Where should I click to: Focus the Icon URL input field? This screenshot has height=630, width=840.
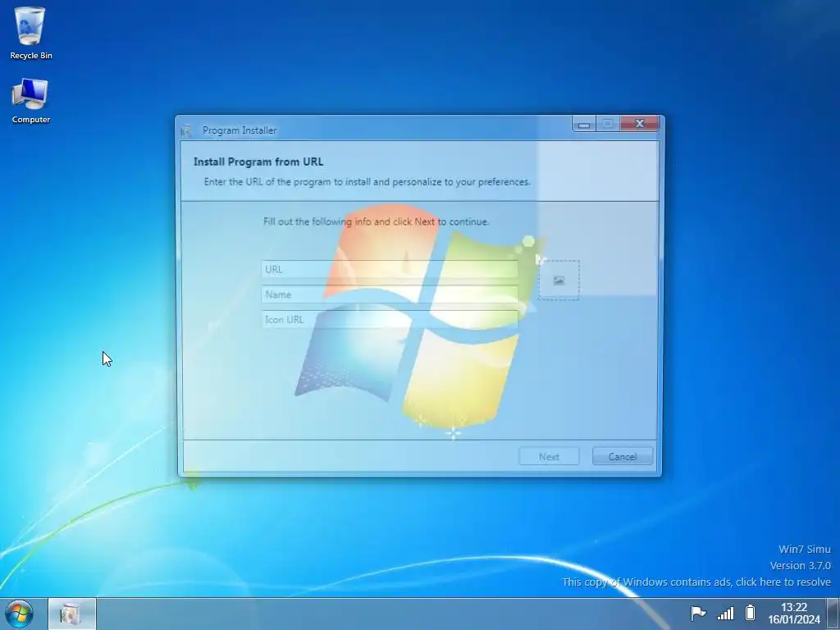[x=390, y=319]
